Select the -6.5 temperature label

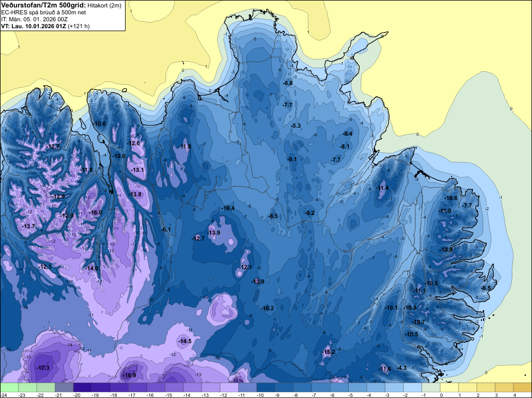(486, 288)
